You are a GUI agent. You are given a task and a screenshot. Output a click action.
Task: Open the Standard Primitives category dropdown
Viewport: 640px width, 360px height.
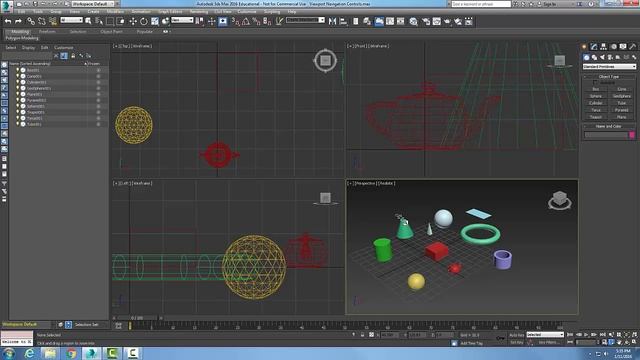click(x=609, y=67)
